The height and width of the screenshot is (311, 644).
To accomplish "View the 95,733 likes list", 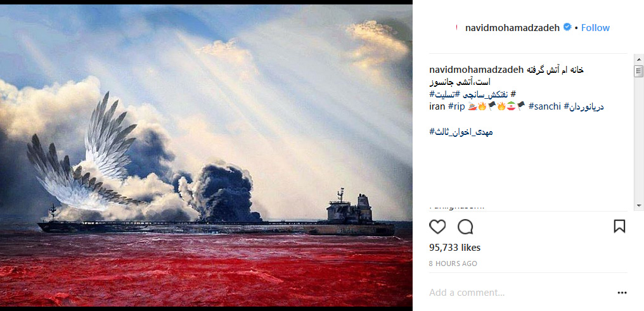I will (454, 248).
